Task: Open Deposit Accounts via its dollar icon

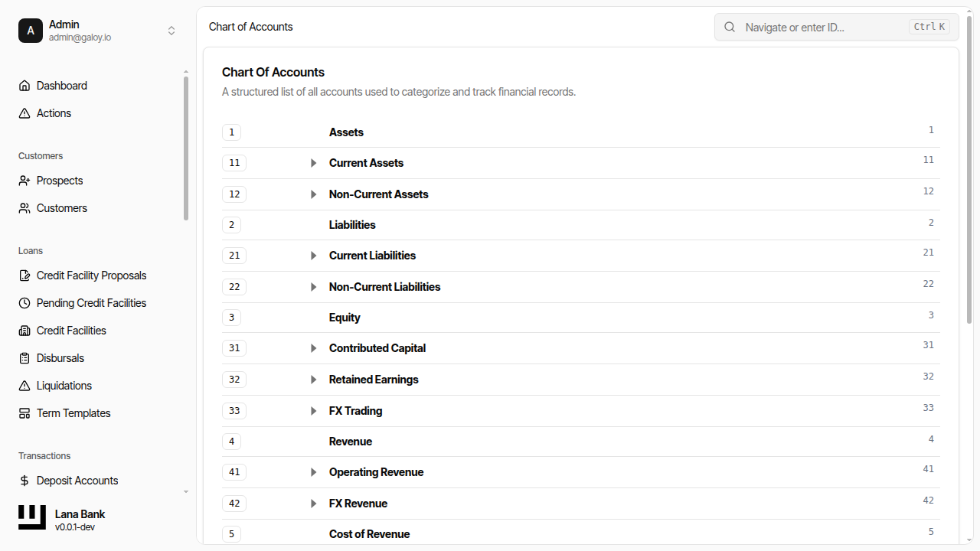Action: point(24,480)
